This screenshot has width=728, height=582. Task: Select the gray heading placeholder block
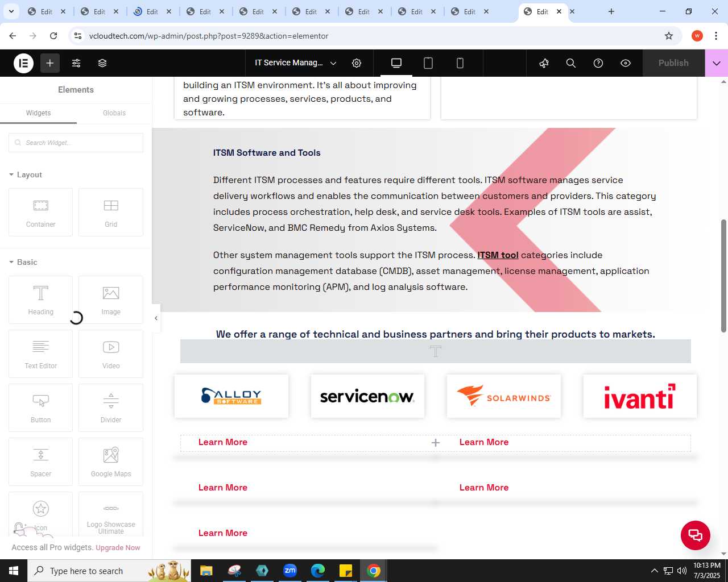[x=436, y=351]
